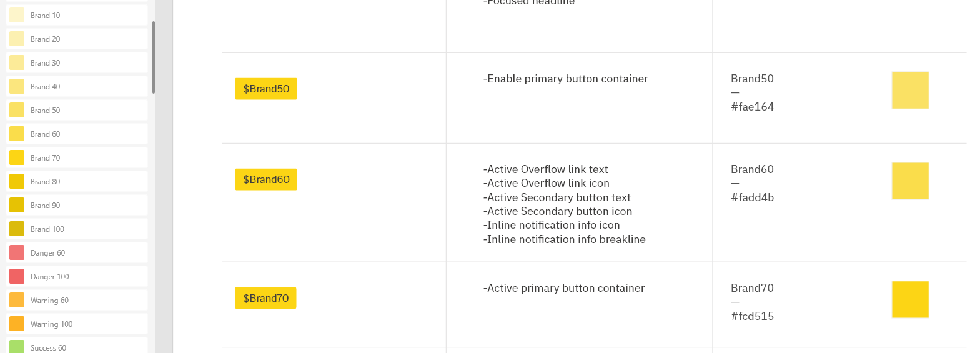Click the $Brand70 yellow token tag
This screenshot has width=980, height=353.
point(265,298)
